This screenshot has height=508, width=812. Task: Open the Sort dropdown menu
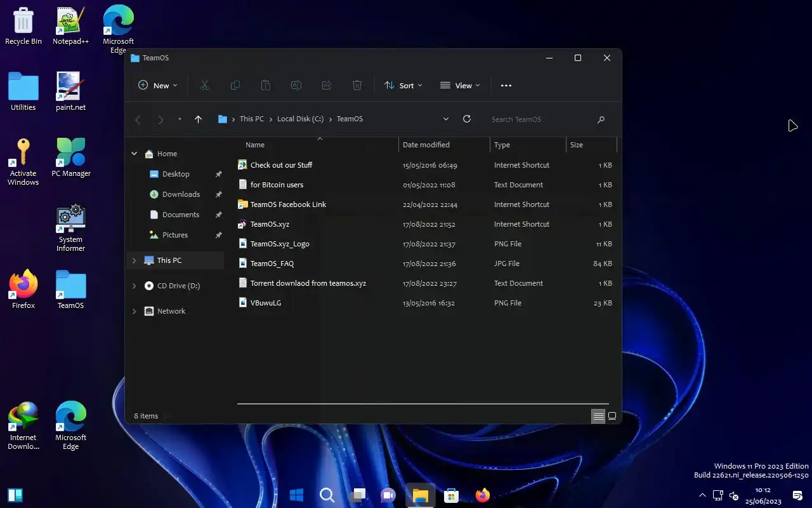click(x=403, y=86)
